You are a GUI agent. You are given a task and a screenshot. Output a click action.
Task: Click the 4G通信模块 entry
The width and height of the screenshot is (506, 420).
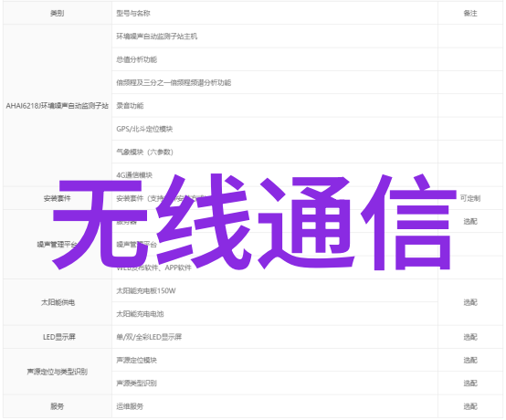[134, 175]
